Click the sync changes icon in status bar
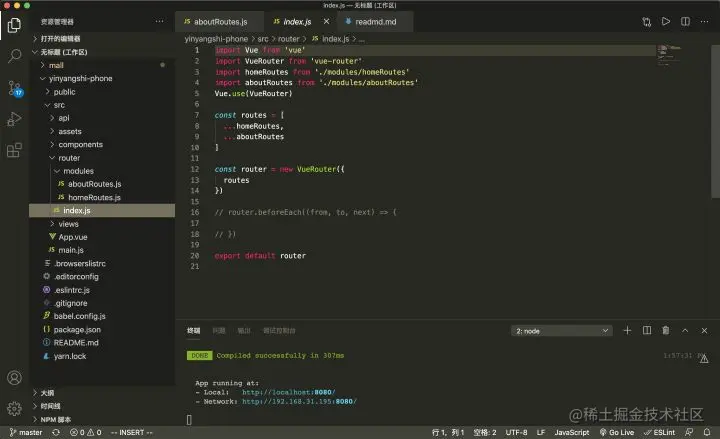Viewport: 720px width, 439px height. click(x=56, y=433)
